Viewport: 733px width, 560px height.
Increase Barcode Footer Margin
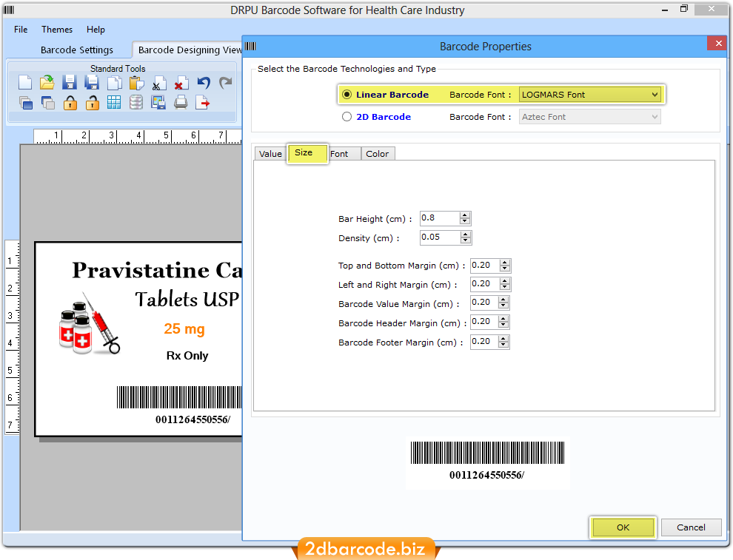pos(503,339)
